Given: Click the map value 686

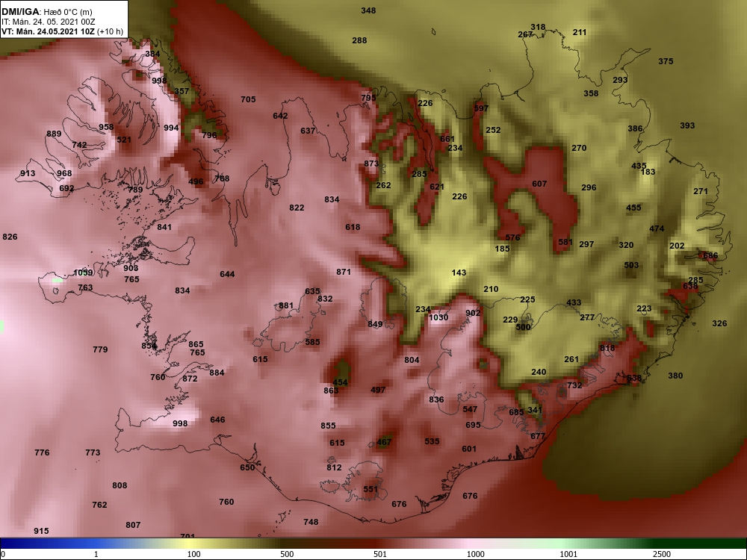Looking at the screenshot, I should coord(710,255).
